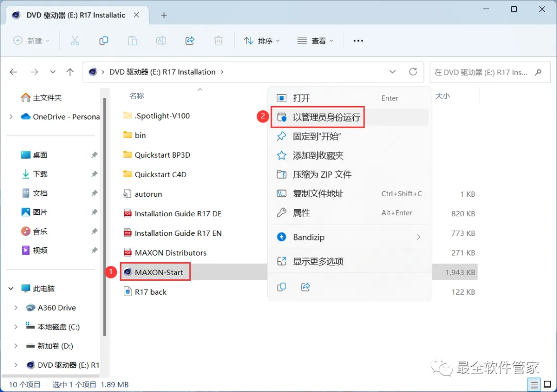Viewport: 557px width, 392px height.
Task: Open 视频 in navigation pane
Action: 35,250
